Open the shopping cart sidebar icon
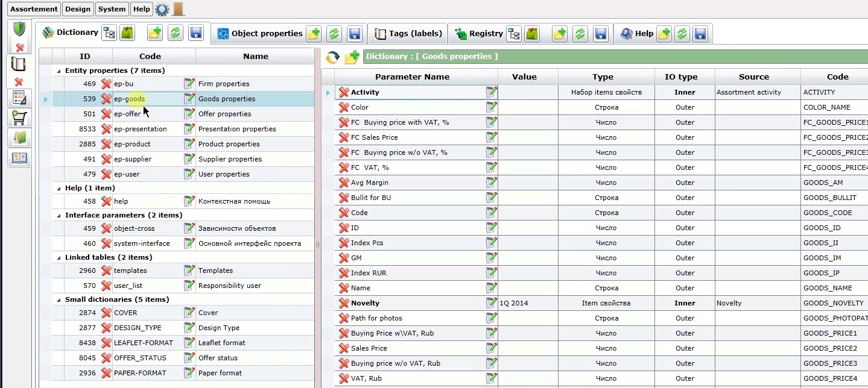Image resolution: width=868 pixels, height=388 pixels. [20, 117]
